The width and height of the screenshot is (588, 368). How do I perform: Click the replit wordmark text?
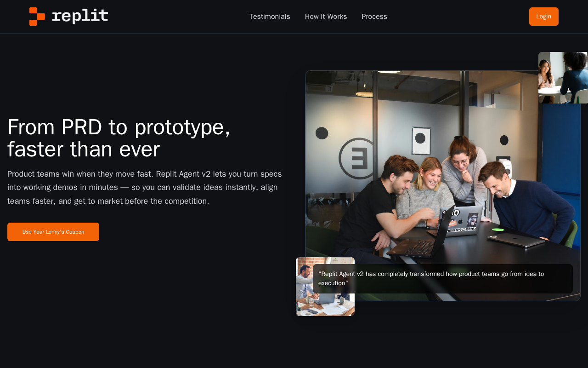click(x=80, y=16)
